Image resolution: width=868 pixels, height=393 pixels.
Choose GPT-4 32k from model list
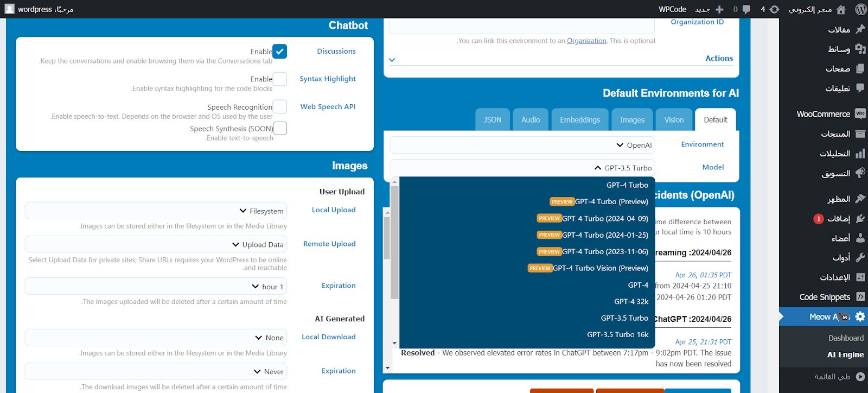631,301
